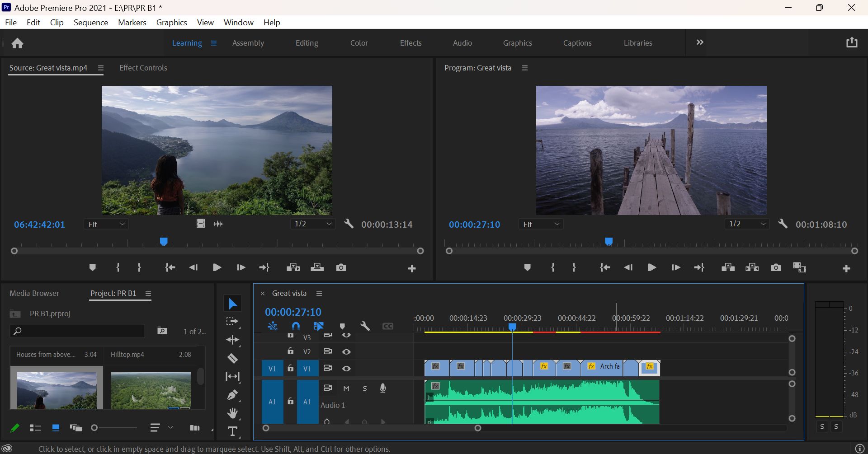This screenshot has width=868, height=454.
Task: Click Overwrite button in Source monitor
Action: tap(317, 267)
